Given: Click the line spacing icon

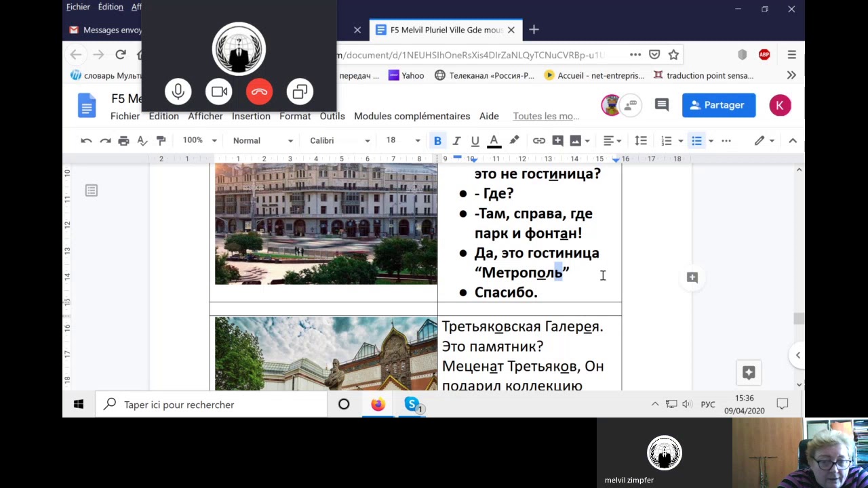Looking at the screenshot, I should coord(640,140).
